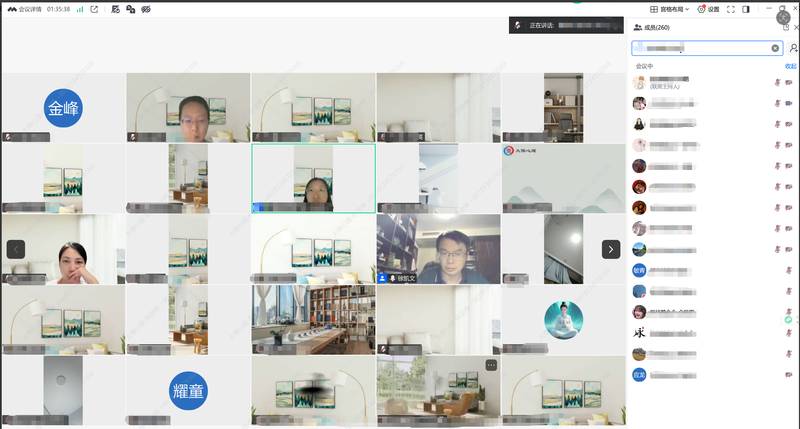This screenshot has width=800, height=429.
Task: Select the 金峰 participant tile
Action: click(x=63, y=108)
